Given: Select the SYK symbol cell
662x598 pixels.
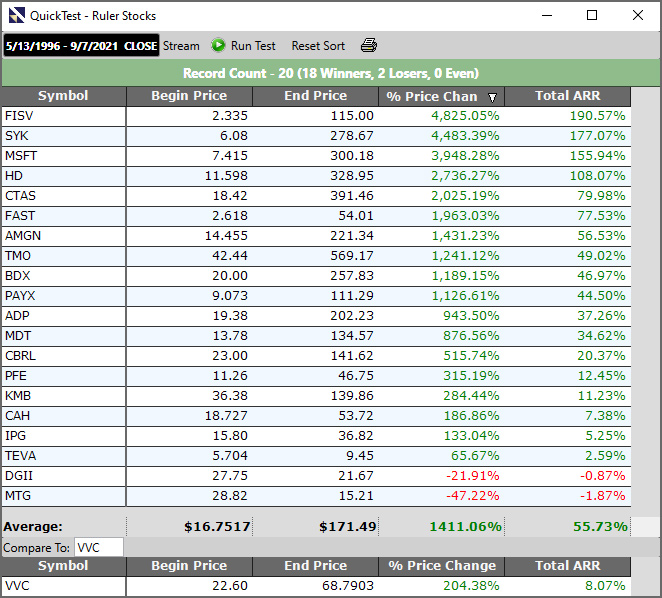Looking at the screenshot, I should (63, 136).
